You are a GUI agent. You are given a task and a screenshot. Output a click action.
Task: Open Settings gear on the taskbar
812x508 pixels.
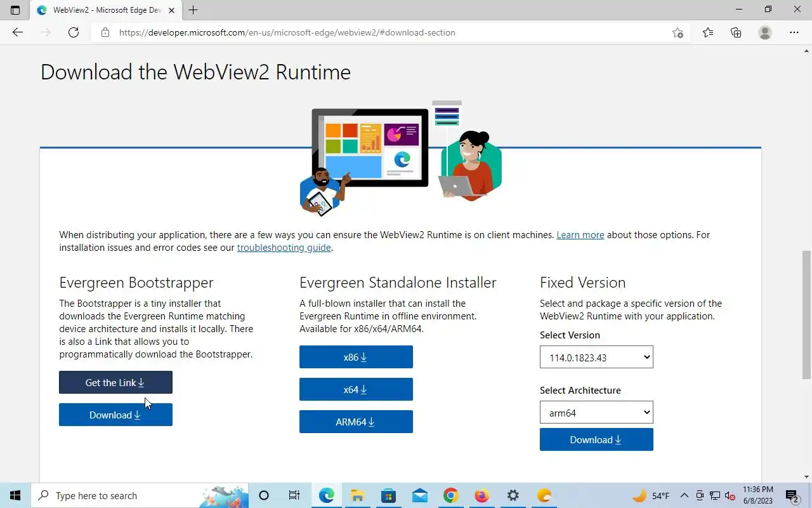pos(513,495)
